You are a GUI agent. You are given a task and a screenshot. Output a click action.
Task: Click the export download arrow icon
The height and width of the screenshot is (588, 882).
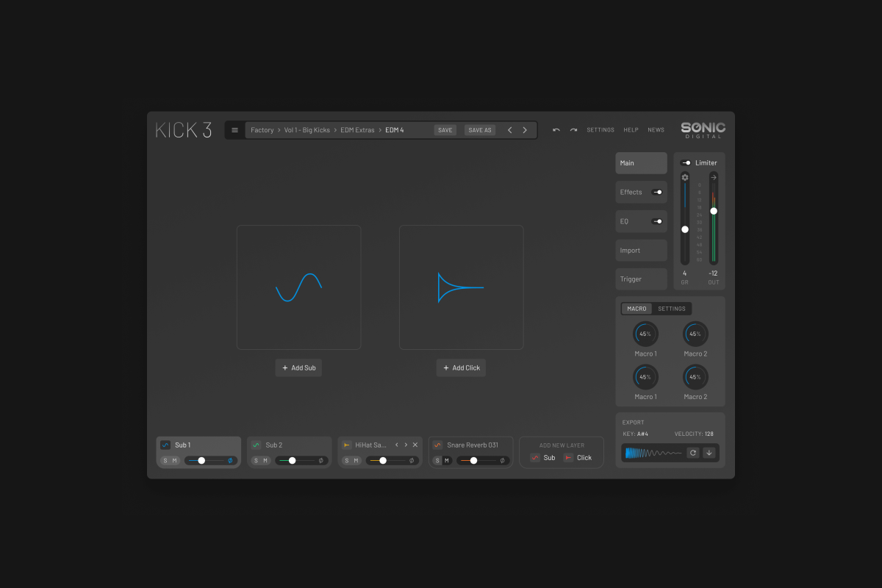[x=709, y=453]
